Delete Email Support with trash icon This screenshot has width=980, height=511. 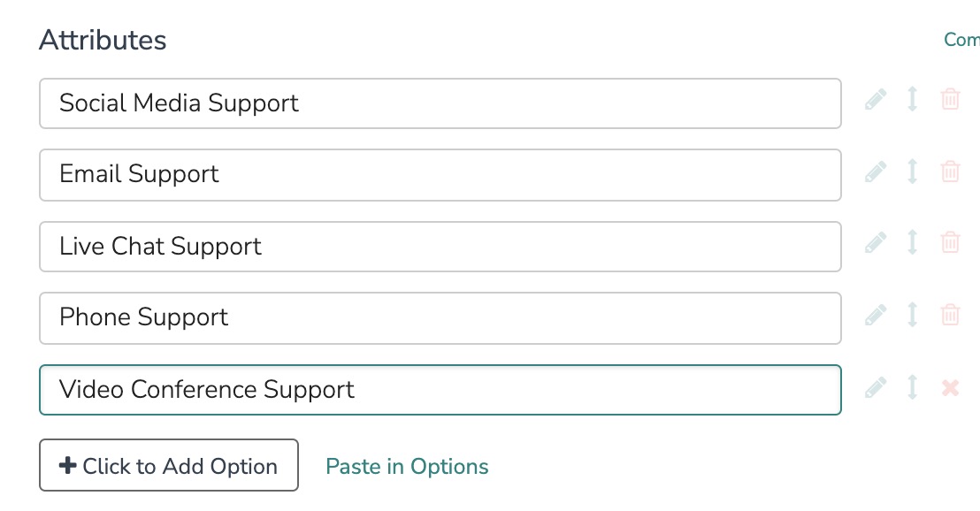coord(950,171)
